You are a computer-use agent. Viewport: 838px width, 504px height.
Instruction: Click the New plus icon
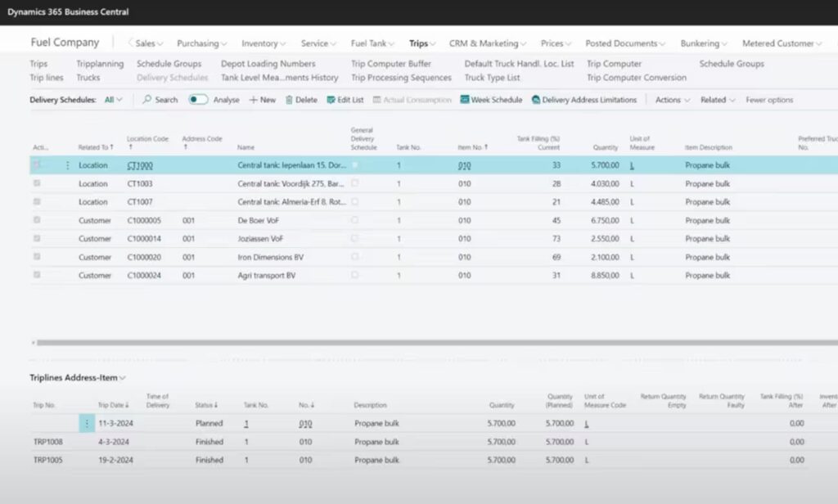[253, 100]
